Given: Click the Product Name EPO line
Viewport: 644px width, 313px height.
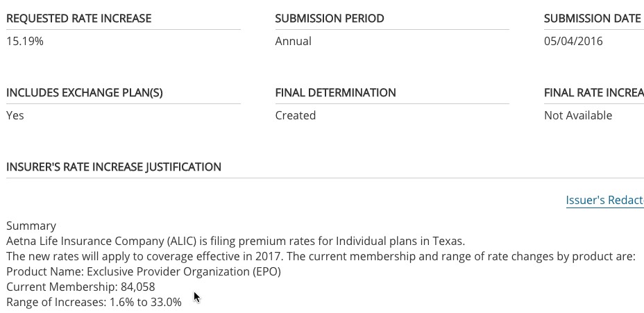Looking at the screenshot, I should pyautogui.click(x=144, y=272).
